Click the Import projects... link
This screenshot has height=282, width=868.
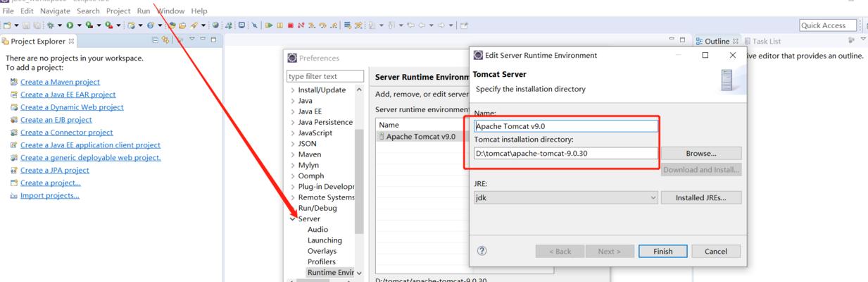tap(49, 195)
